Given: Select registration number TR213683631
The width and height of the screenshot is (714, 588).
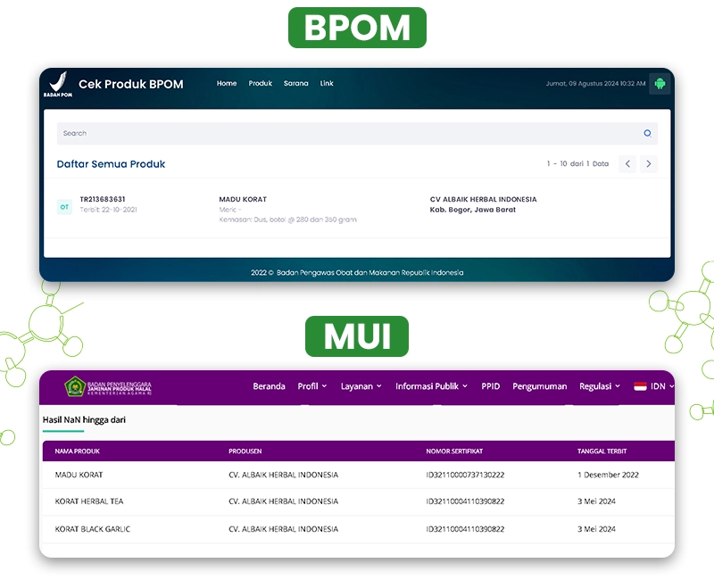Looking at the screenshot, I should tap(103, 199).
